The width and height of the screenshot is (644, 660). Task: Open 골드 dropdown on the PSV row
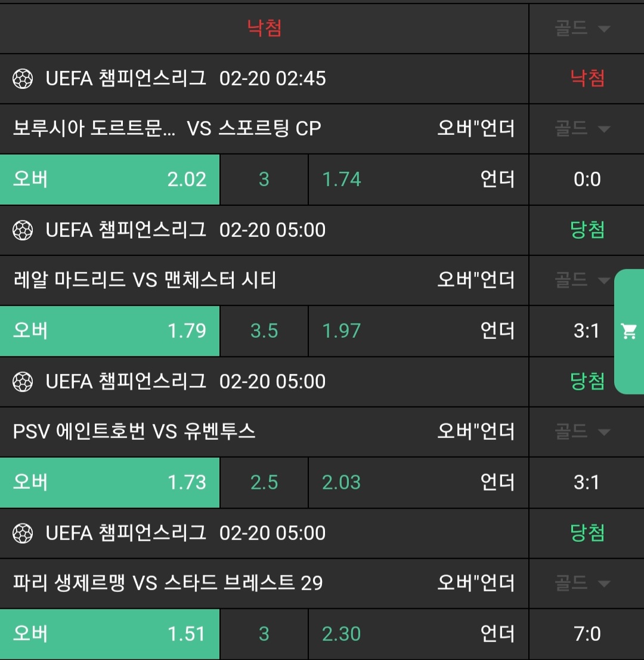point(583,431)
